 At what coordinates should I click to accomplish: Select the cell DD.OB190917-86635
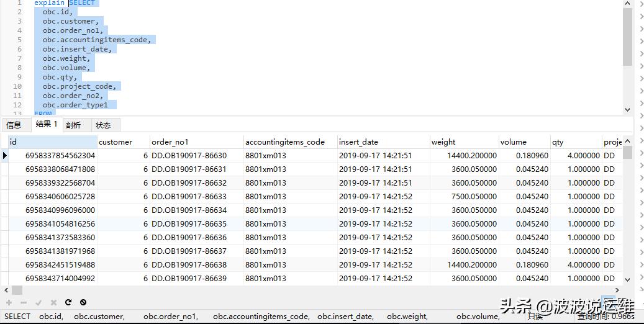(189, 224)
